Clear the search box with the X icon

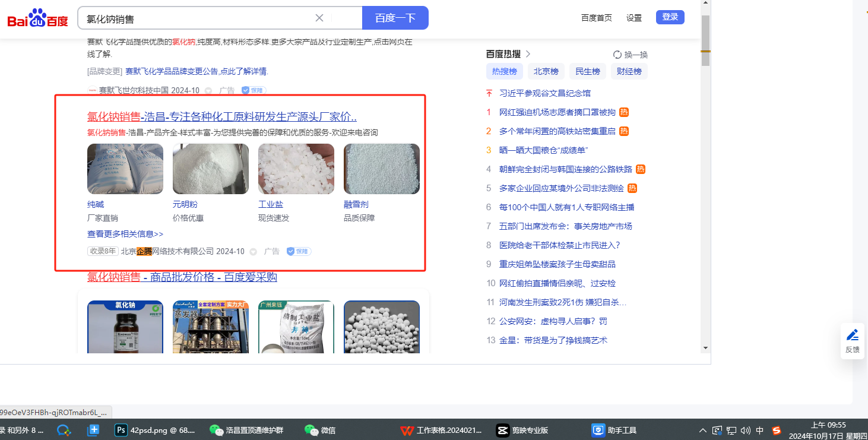click(319, 18)
